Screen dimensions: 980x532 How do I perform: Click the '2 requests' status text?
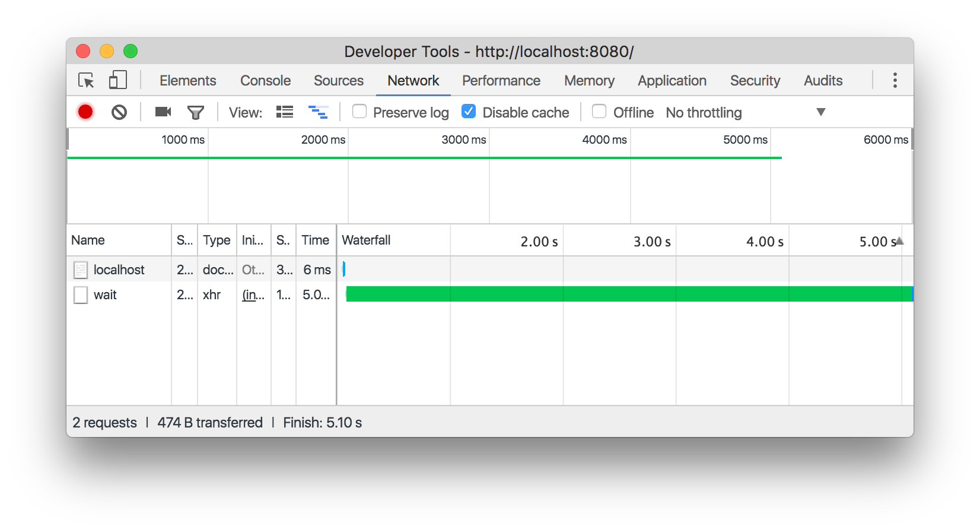(104, 423)
